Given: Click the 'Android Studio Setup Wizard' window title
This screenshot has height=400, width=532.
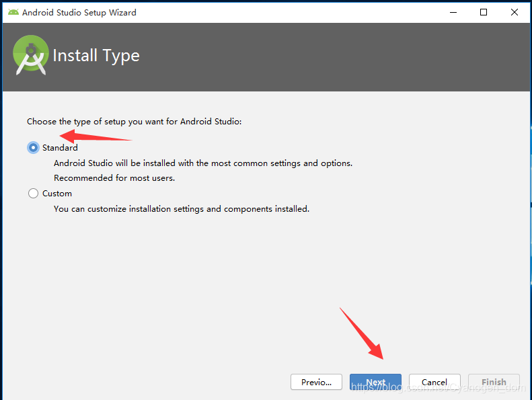Looking at the screenshot, I should 79,13.
